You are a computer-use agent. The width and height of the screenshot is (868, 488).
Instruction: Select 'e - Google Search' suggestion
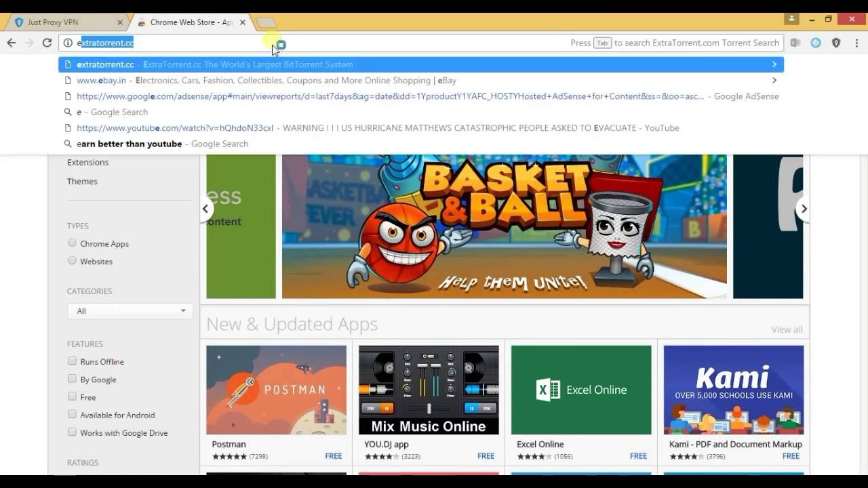point(420,112)
